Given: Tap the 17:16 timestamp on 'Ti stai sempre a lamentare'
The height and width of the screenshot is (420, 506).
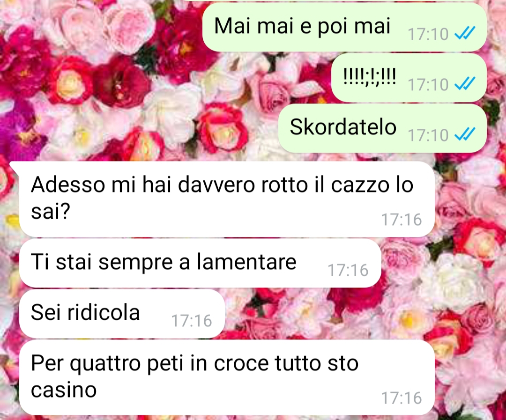Looking at the screenshot, I should pyautogui.click(x=348, y=270).
